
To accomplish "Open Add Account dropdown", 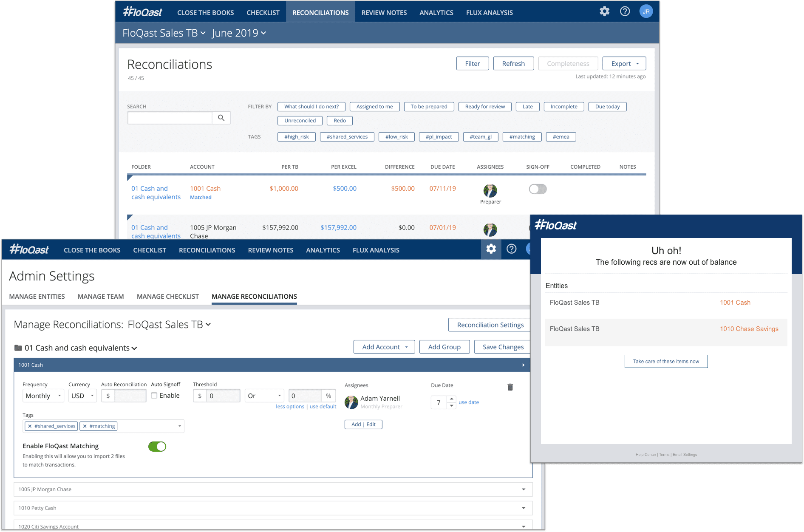I will 385,347.
